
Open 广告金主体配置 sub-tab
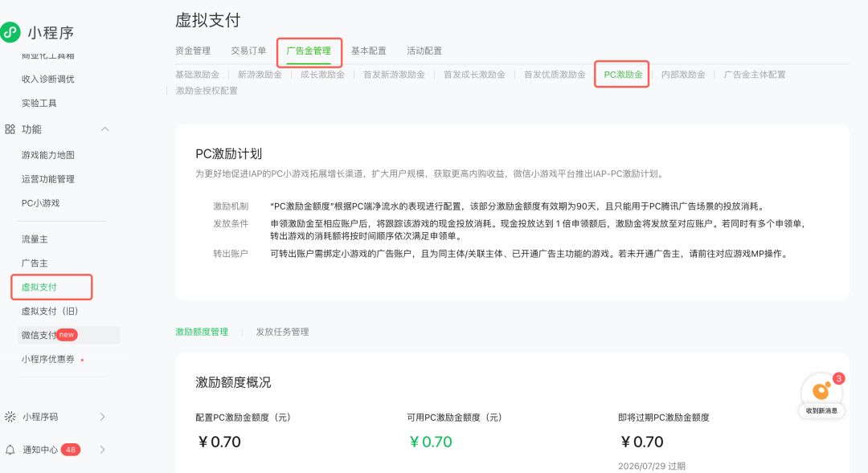tap(755, 74)
